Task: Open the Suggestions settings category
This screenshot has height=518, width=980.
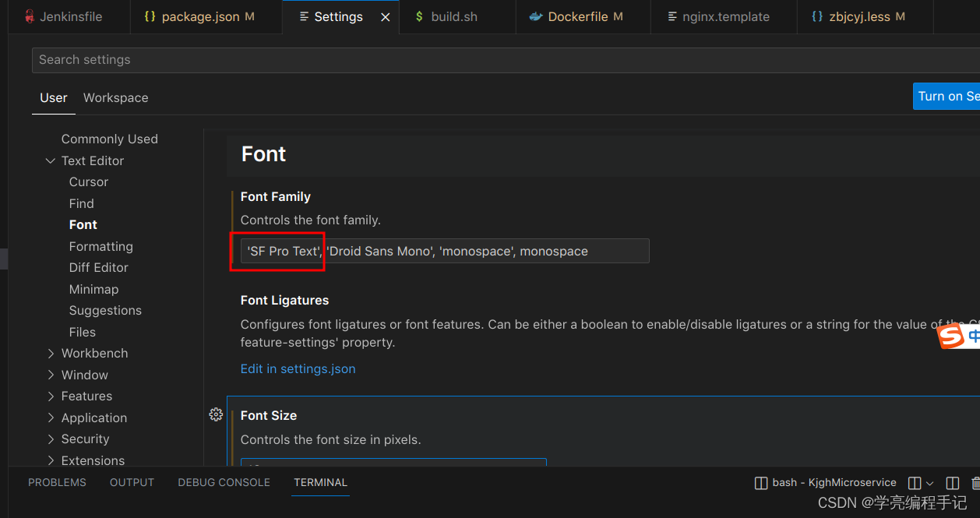Action: 106,310
